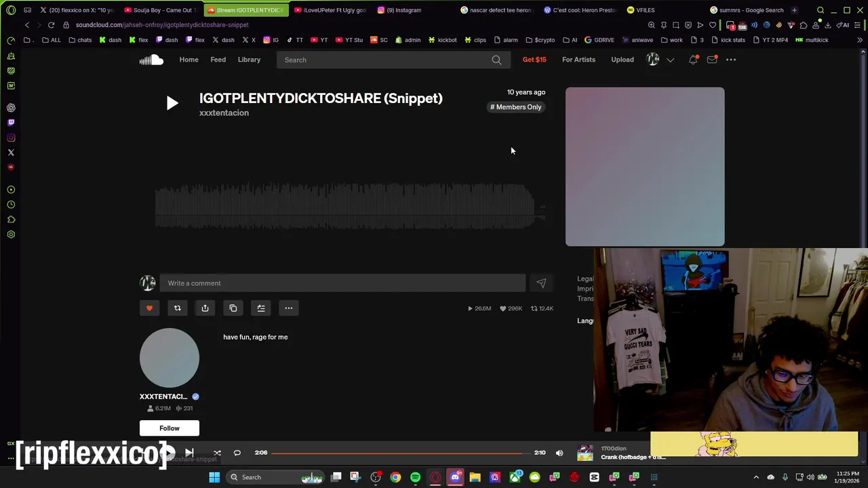868x488 pixels.
Task: Open the Feed page
Action: [218, 60]
